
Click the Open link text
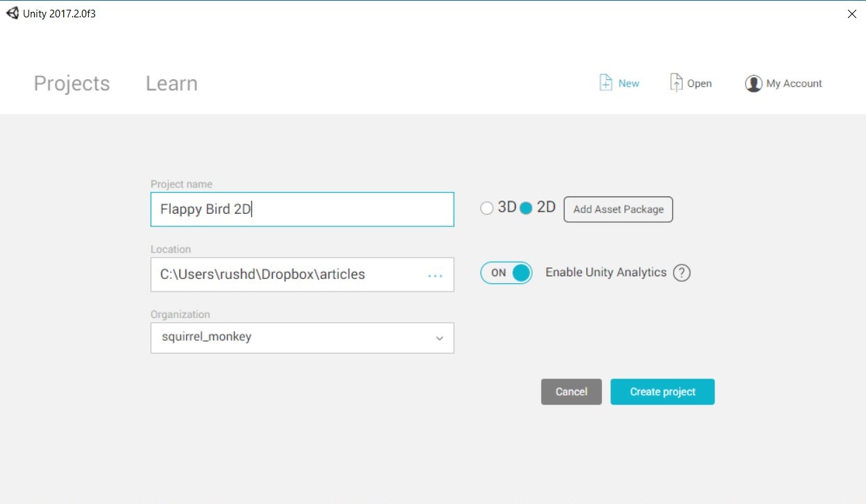coord(699,83)
